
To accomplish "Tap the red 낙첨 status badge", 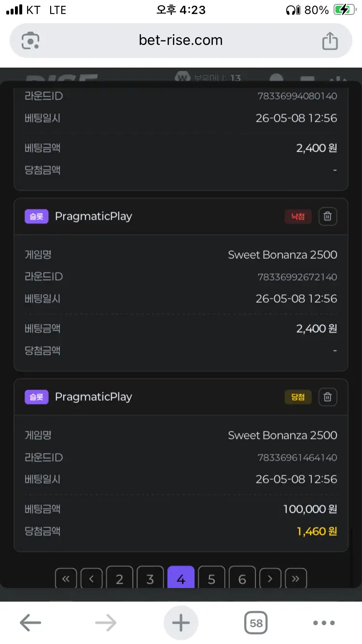I will (x=298, y=216).
